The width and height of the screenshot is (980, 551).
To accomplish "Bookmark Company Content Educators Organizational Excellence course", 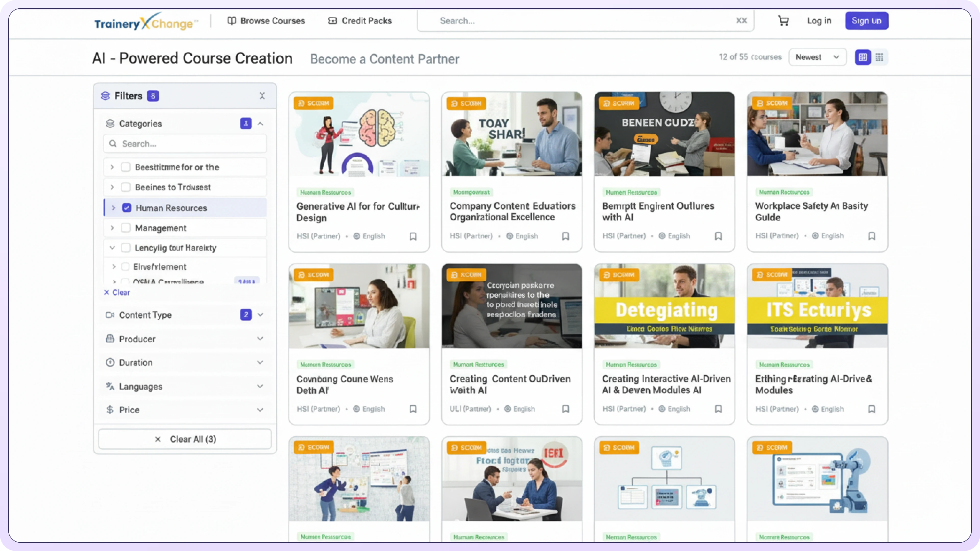I will pos(566,236).
